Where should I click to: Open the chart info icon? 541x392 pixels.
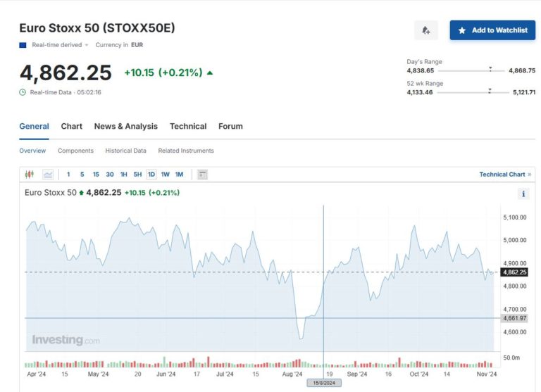[x=523, y=194]
